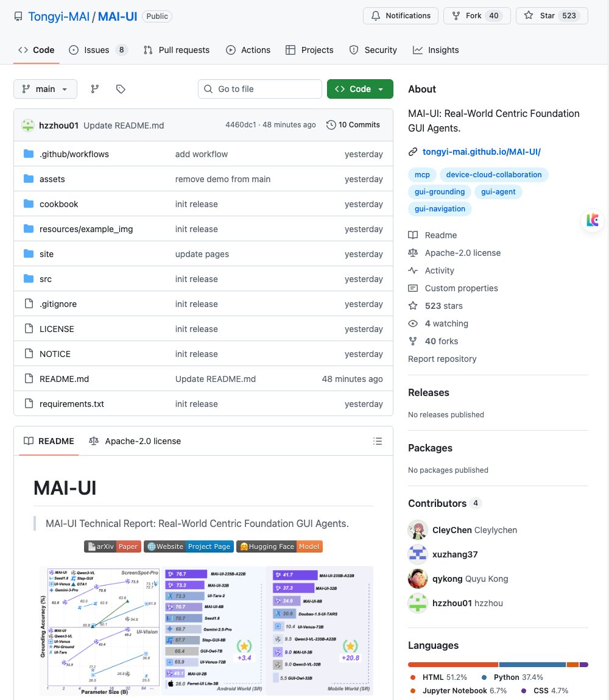Screen dimensions: 609x700
Task: Click the LICENSE file icon
Action: [x=29, y=328]
